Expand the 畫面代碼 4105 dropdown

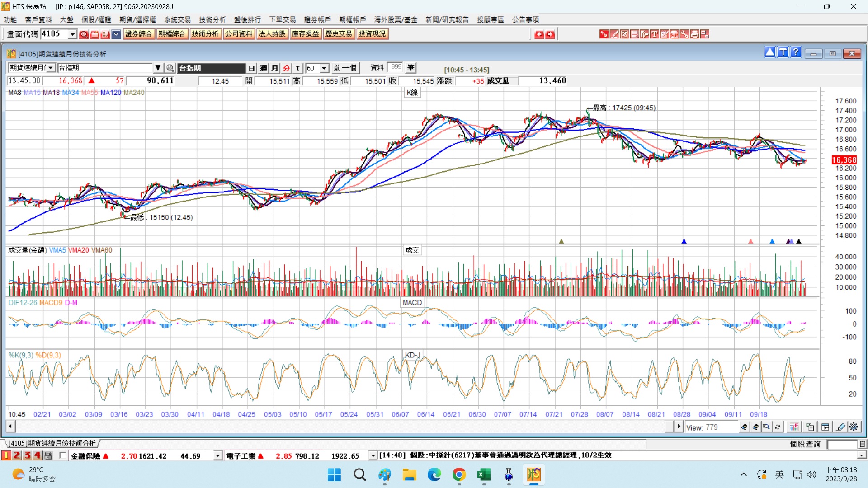(72, 34)
